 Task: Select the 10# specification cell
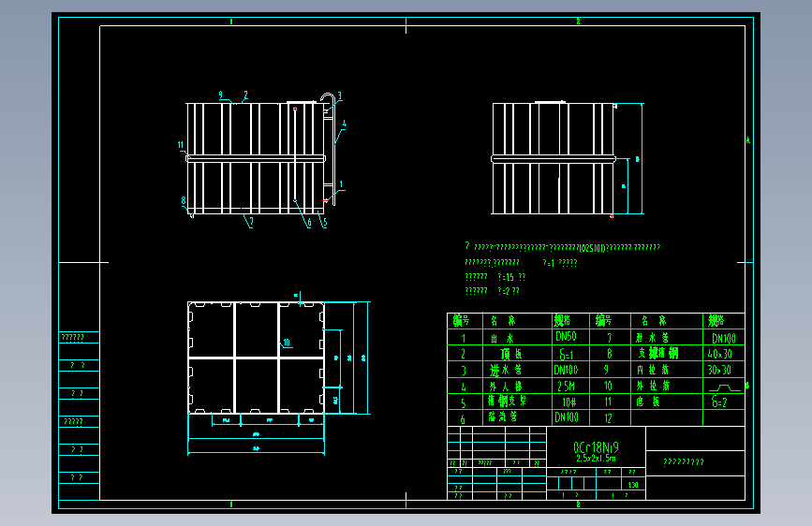click(569, 402)
